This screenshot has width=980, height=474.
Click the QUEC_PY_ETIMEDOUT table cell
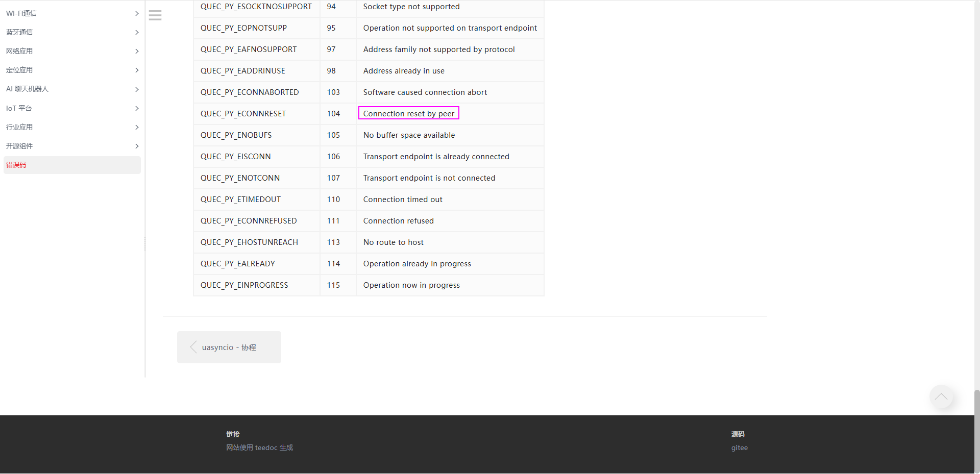pyautogui.click(x=240, y=199)
